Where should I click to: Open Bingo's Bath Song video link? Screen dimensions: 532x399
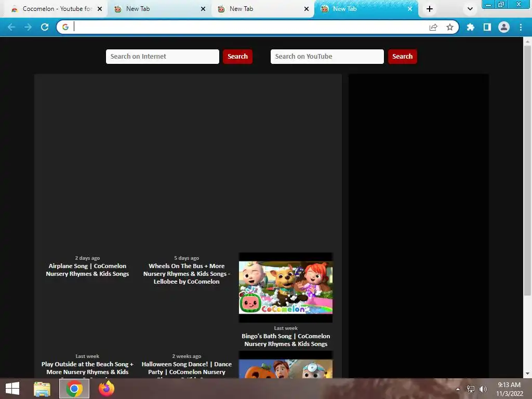pos(286,340)
